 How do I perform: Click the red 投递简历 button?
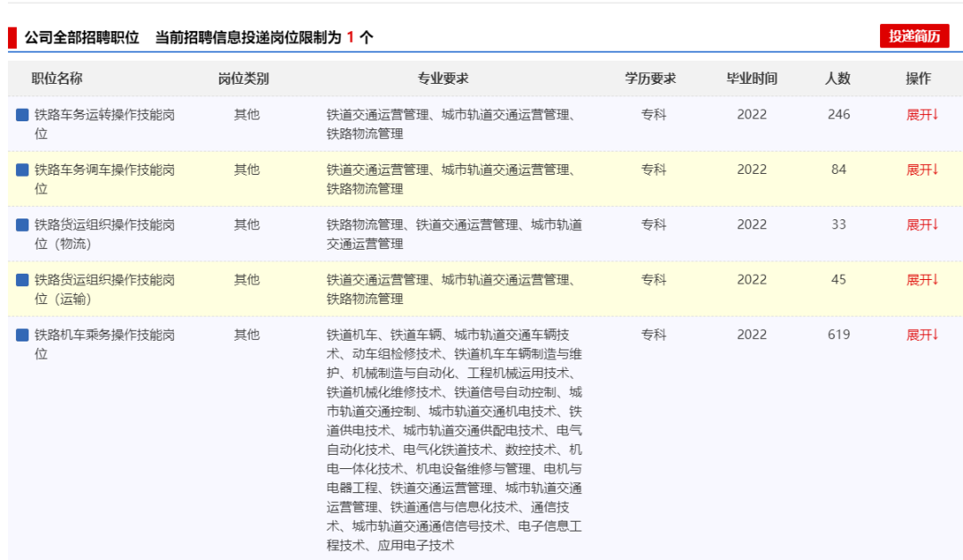pyautogui.click(x=914, y=37)
